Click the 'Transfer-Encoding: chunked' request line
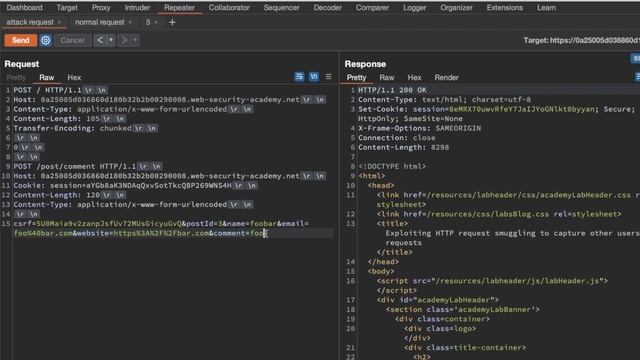The width and height of the screenshot is (640, 360). (85, 128)
